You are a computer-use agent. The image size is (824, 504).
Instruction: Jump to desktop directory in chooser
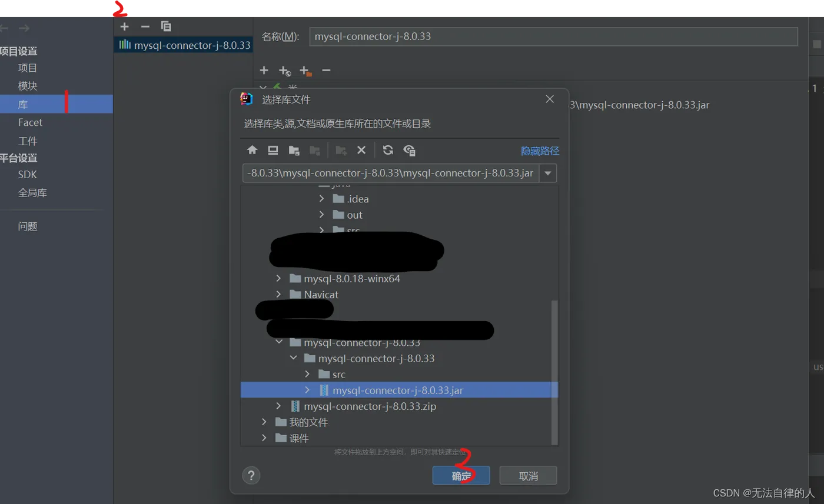tap(273, 150)
